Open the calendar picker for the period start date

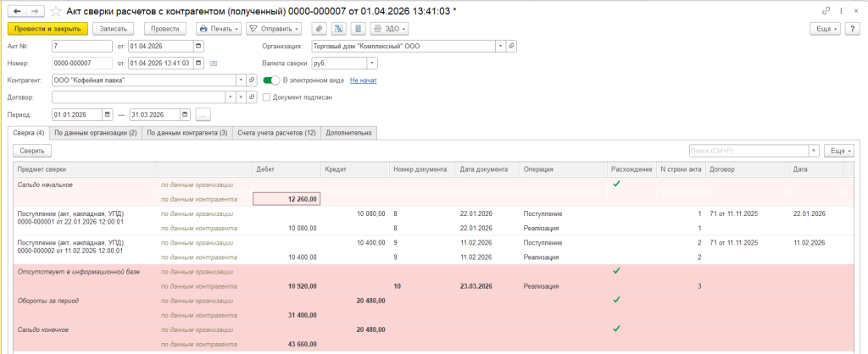tap(107, 114)
